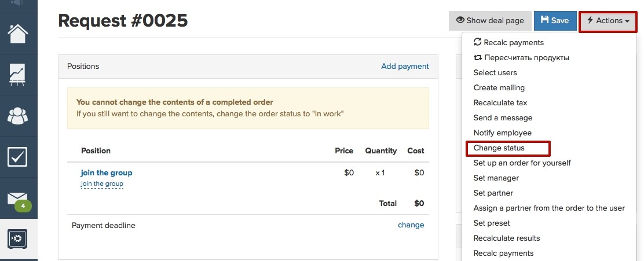This screenshot has height=261, width=644.
Task: Open the users group icon in sidebar
Action: (18, 116)
